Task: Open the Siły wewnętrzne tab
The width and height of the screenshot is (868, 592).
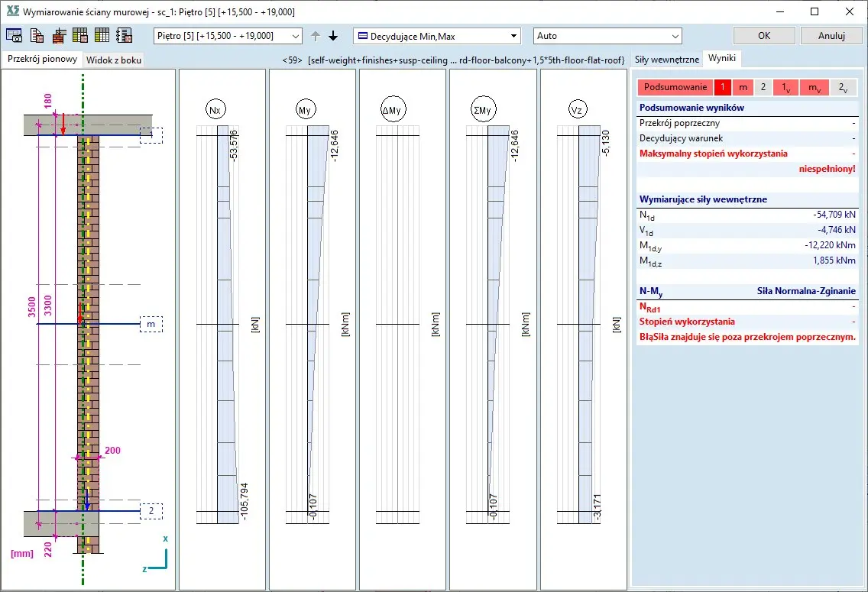Action: point(666,59)
